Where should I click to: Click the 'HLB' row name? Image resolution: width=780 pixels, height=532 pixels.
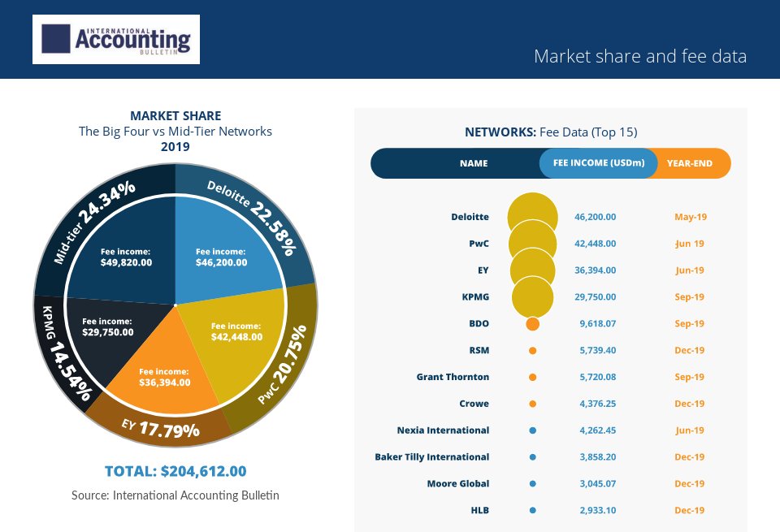tap(480, 510)
